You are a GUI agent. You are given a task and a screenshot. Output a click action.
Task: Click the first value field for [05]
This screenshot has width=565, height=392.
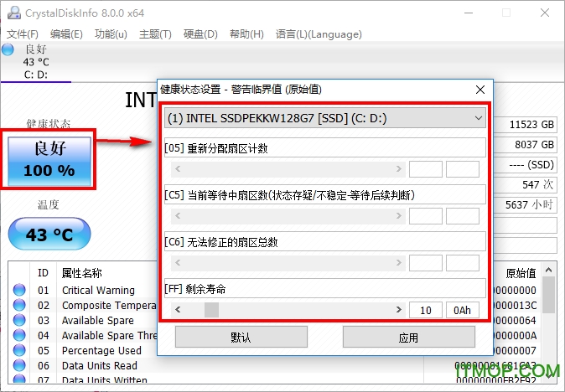coord(426,169)
